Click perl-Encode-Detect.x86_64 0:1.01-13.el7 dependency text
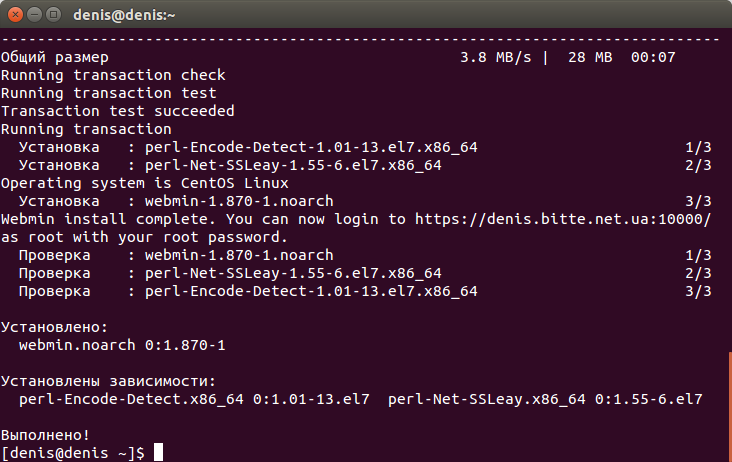The width and height of the screenshot is (732, 462). point(194,399)
